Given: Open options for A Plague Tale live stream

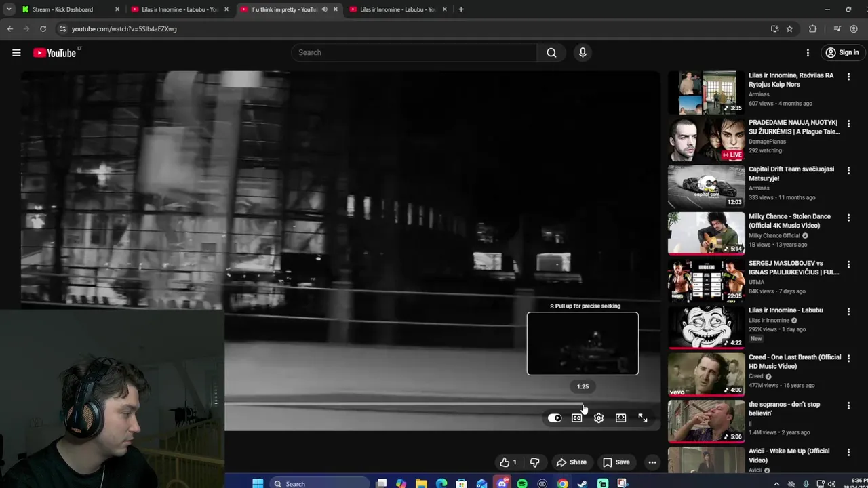Looking at the screenshot, I should [848, 123].
